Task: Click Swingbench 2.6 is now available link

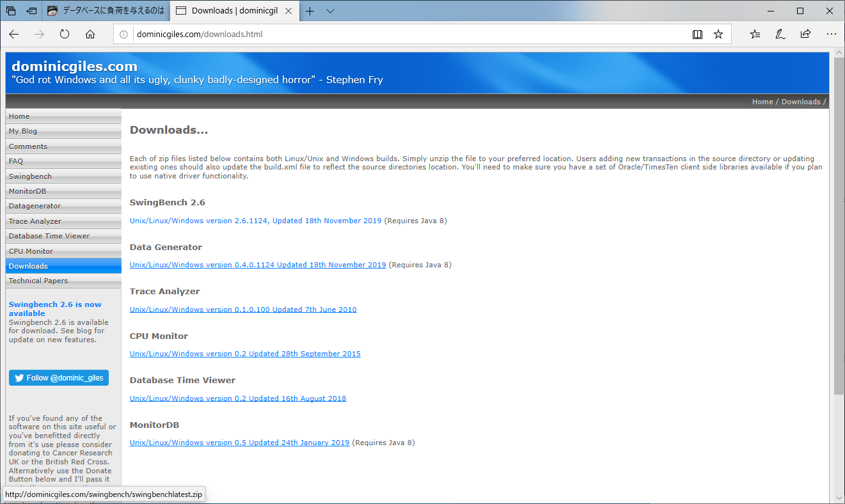Action: tap(55, 309)
